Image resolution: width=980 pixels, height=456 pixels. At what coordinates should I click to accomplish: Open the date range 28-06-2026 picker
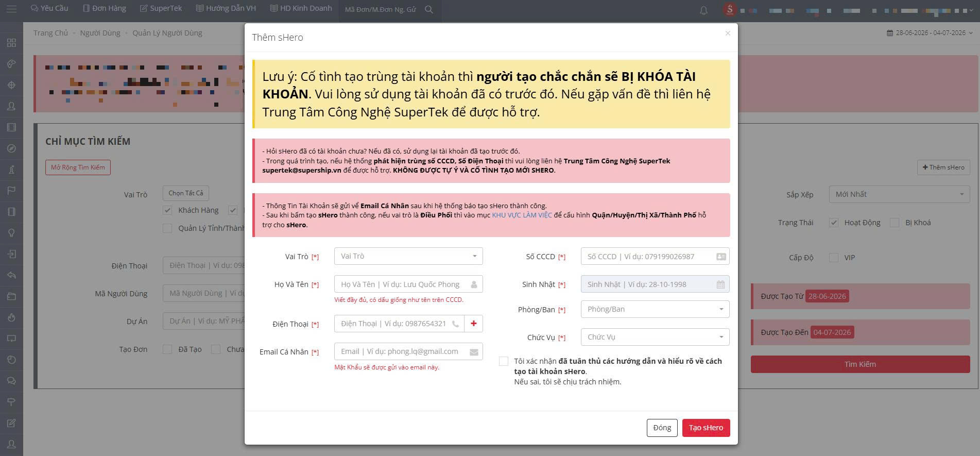coord(930,33)
